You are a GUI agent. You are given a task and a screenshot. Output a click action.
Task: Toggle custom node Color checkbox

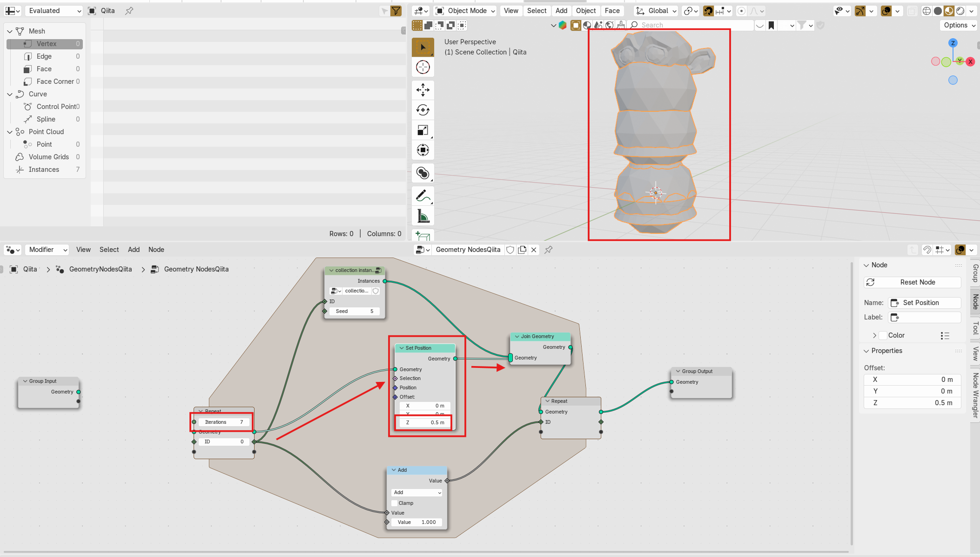[x=883, y=335]
